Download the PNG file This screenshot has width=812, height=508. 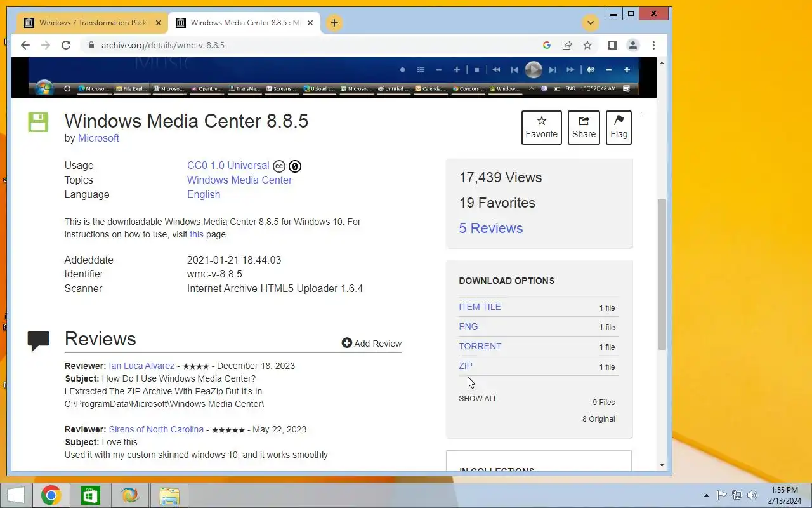[x=468, y=326]
